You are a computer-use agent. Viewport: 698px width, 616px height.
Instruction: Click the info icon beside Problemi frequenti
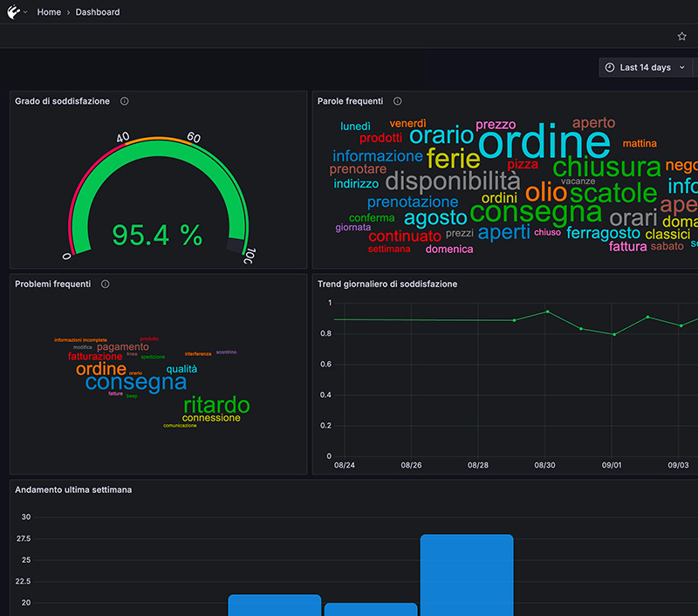(106, 284)
